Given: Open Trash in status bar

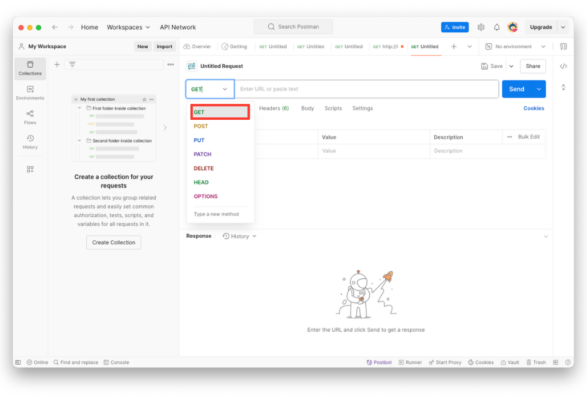Looking at the screenshot, I should (x=536, y=362).
